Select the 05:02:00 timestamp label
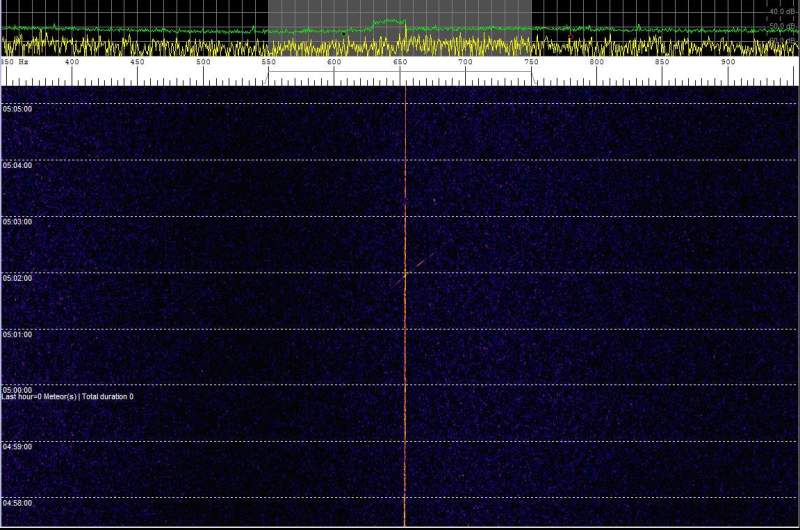The image size is (800, 530). [x=18, y=277]
